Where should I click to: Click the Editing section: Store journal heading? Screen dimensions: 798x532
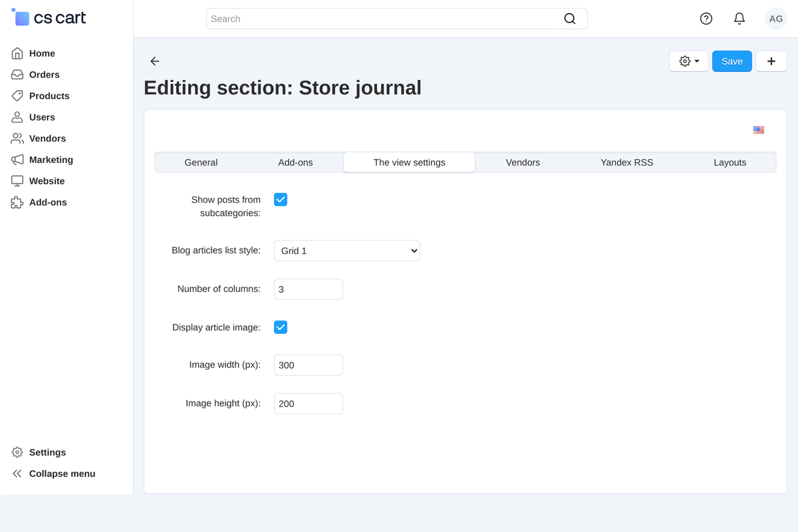click(x=283, y=88)
